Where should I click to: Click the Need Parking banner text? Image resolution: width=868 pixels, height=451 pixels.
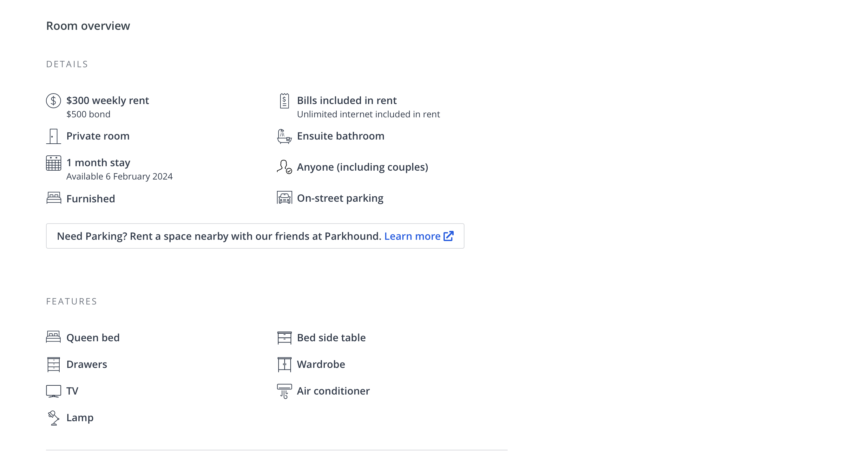(219, 237)
